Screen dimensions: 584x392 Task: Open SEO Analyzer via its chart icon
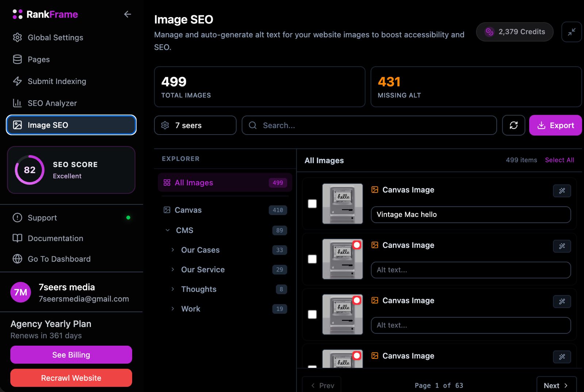pyautogui.click(x=17, y=103)
